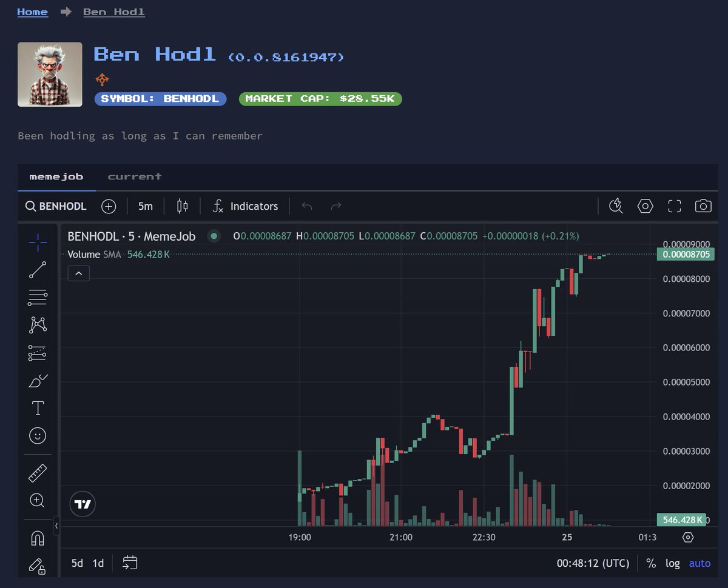
Task: Click the TradingView logo badge
Action: point(83,504)
